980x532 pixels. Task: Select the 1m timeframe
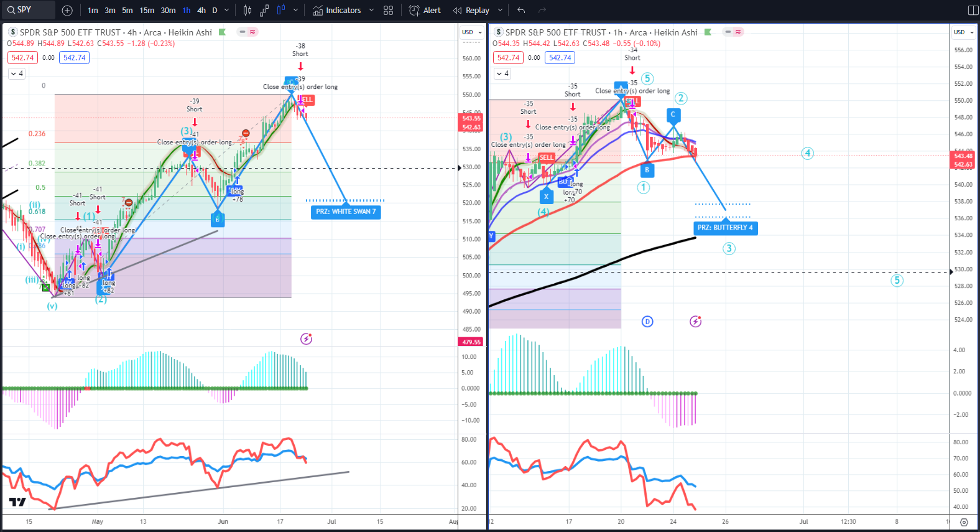[x=93, y=10]
